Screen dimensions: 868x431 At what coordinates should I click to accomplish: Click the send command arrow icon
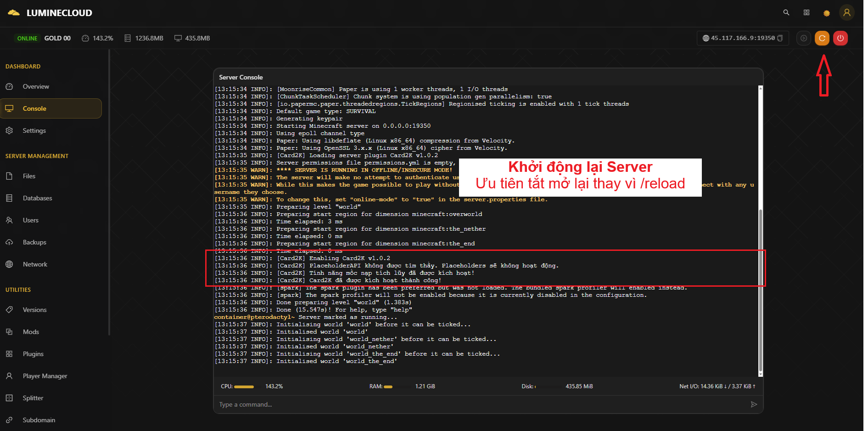coord(753,404)
